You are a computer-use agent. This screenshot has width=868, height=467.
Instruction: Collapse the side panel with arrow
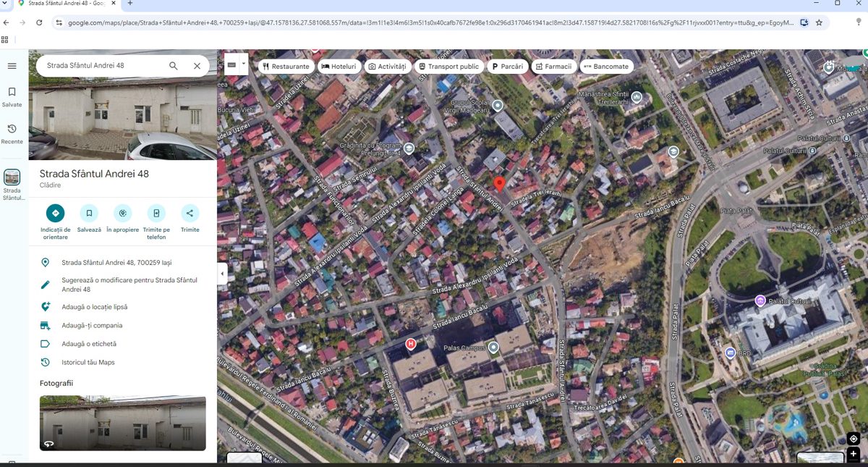click(223, 274)
